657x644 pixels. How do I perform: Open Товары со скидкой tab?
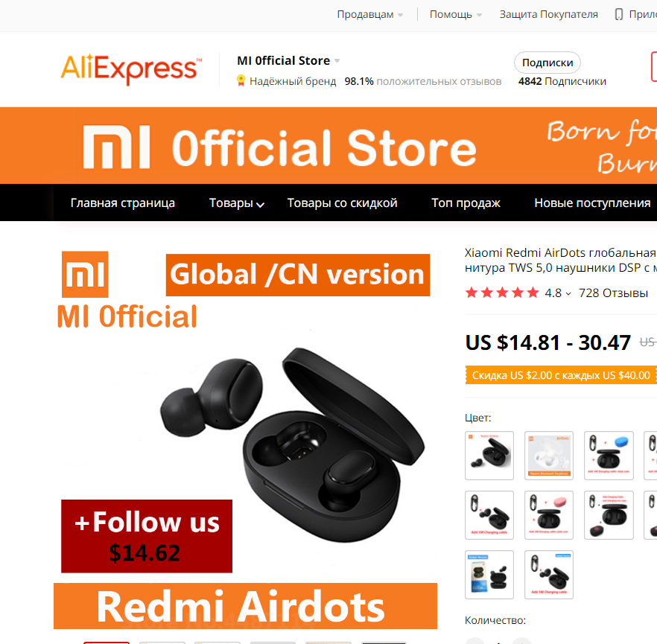[x=342, y=203]
